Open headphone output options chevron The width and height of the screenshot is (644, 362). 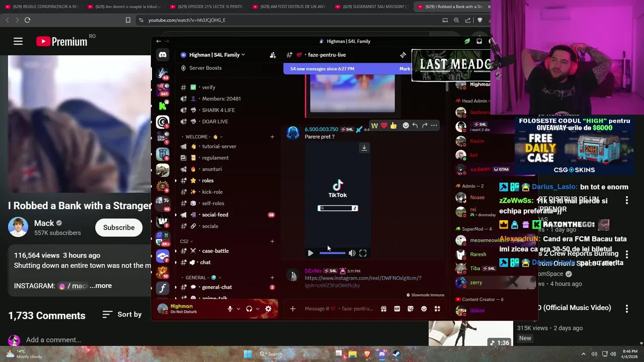[258, 309]
